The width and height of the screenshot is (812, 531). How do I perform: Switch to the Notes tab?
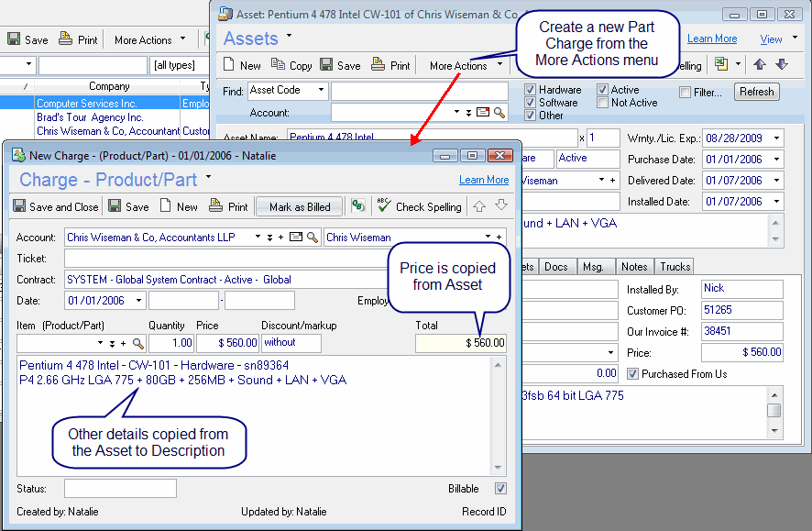634,267
